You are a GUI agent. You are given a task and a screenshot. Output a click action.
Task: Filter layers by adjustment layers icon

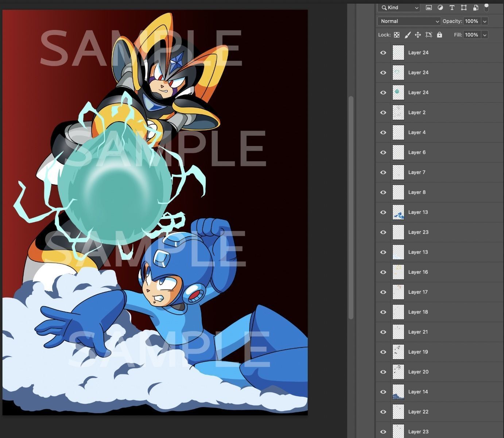click(440, 8)
